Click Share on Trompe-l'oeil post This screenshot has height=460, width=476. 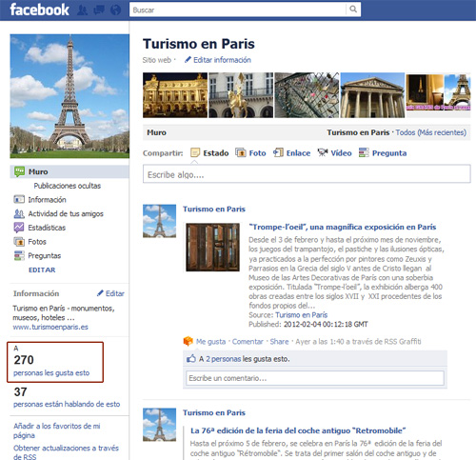[279, 342]
